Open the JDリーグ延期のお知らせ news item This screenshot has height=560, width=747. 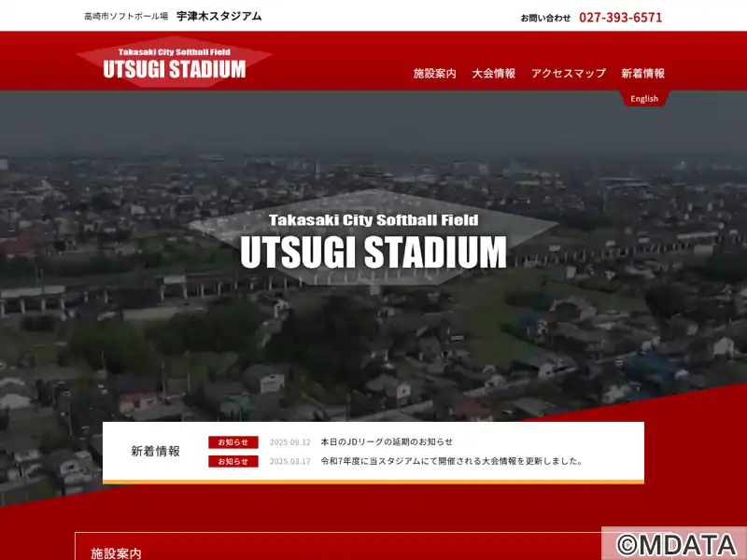coord(387,441)
